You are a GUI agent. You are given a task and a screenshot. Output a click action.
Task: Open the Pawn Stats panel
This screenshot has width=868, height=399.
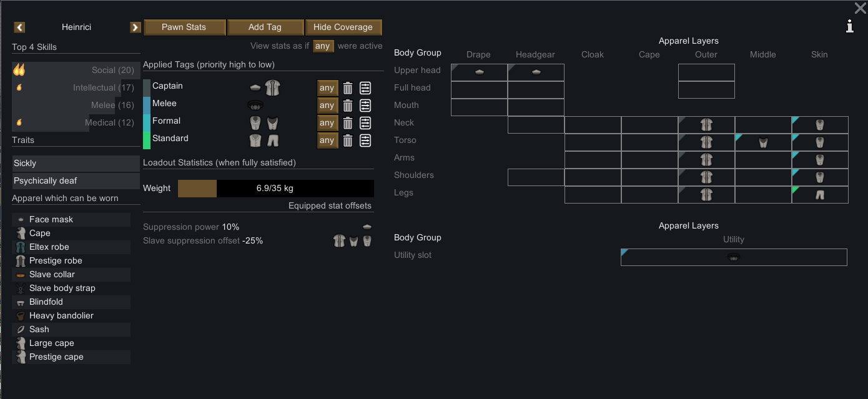coord(184,27)
